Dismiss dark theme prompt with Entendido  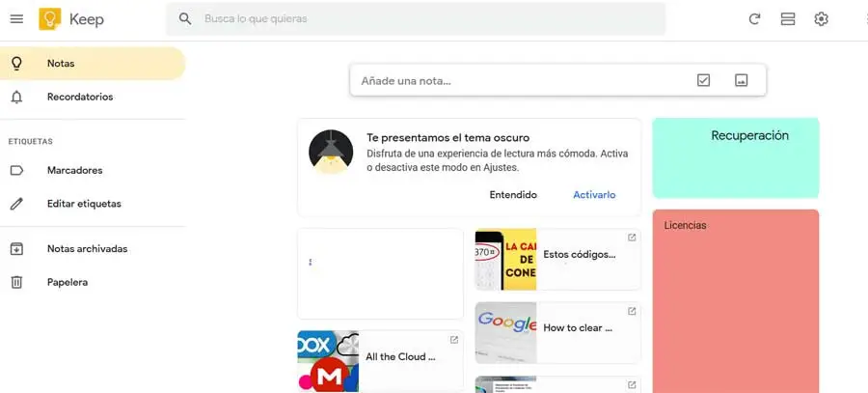point(513,194)
